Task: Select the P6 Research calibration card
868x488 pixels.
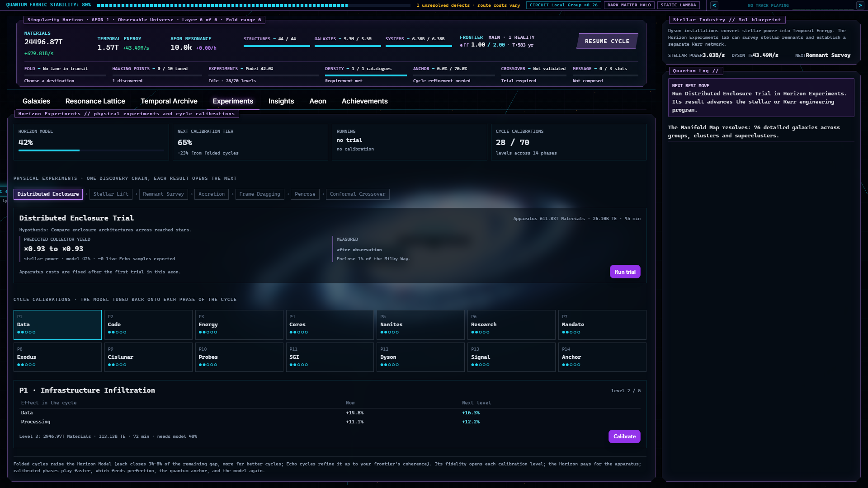Action: [511, 325]
